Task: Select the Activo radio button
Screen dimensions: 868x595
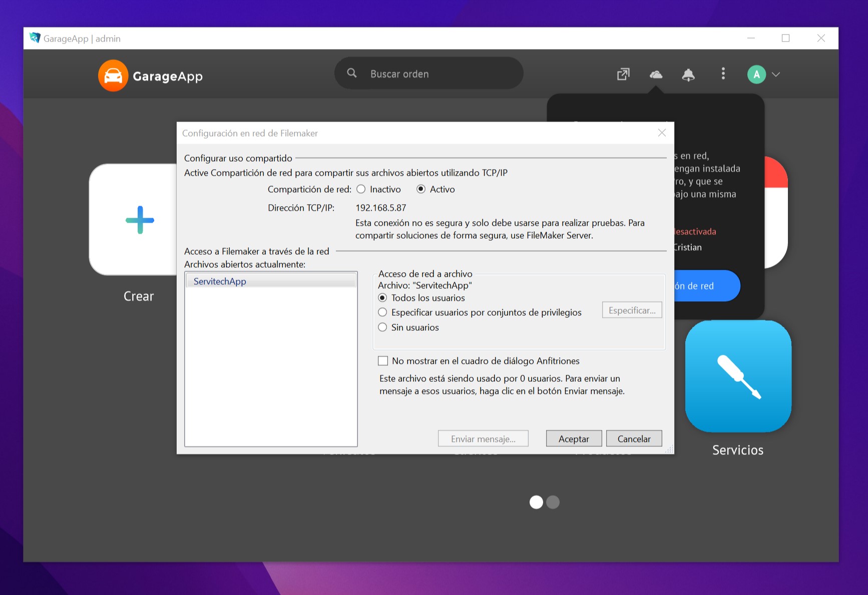Action: pos(421,189)
